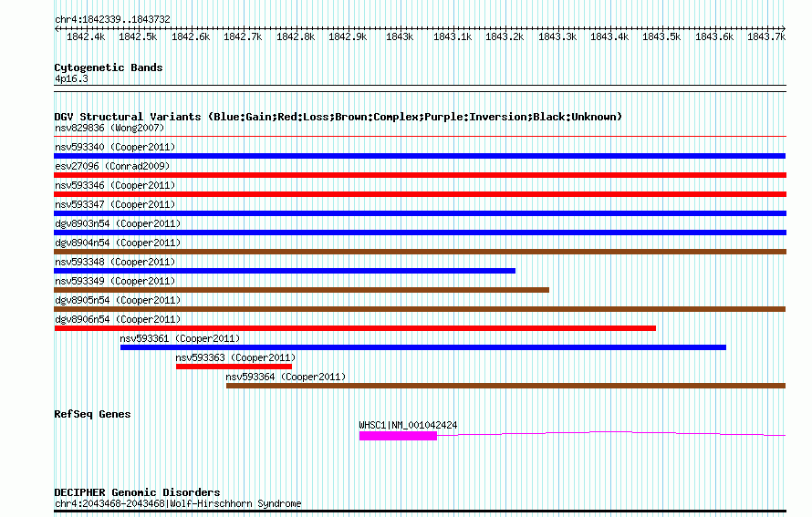Select the black DECIPHER disorder bar

tap(420, 512)
